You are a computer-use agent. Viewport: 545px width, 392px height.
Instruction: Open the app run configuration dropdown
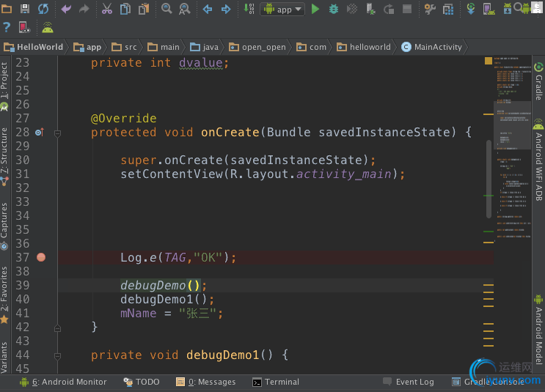coord(282,9)
